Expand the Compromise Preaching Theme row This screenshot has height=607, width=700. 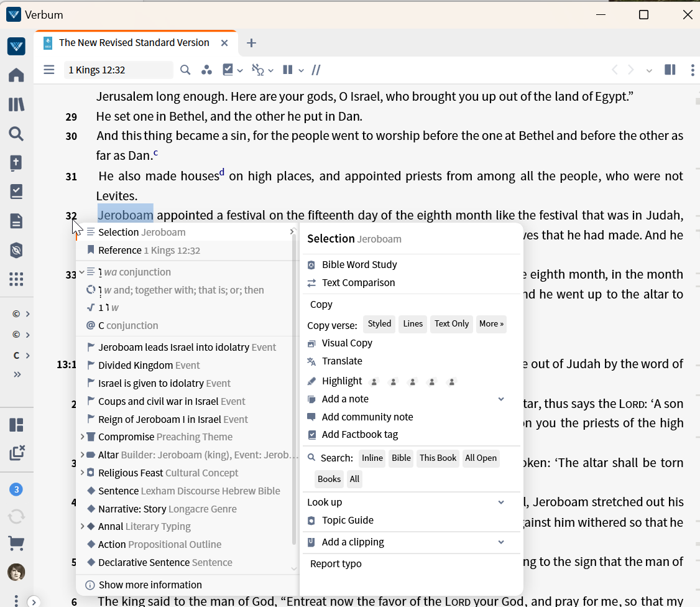click(82, 437)
